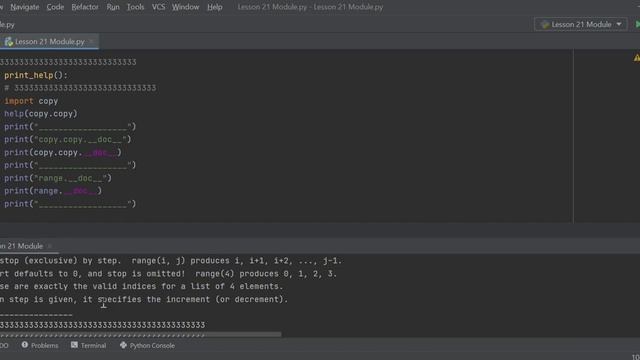Click the '# 3333...' comment line
The width and height of the screenshot is (640, 360).
click(80, 88)
